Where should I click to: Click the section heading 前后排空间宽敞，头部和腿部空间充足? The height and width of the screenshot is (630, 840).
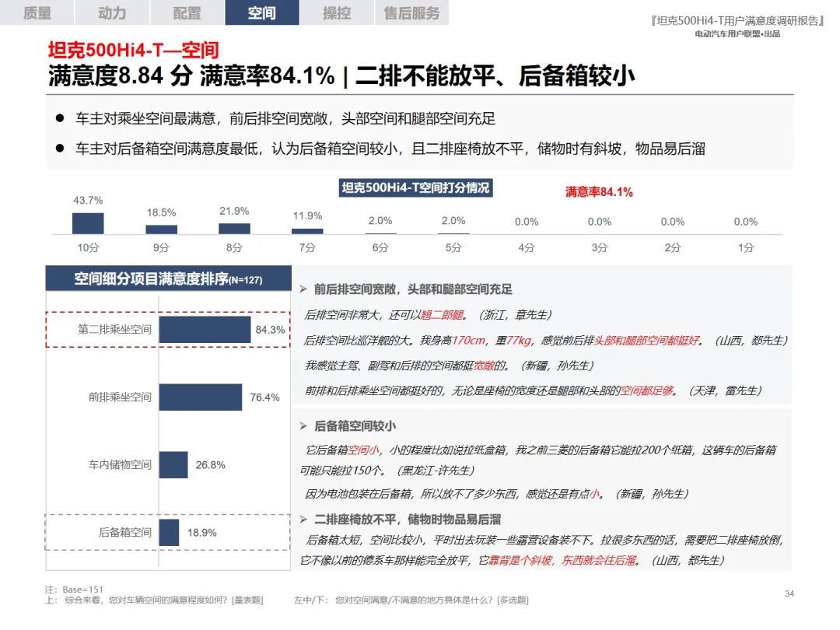coord(413,289)
